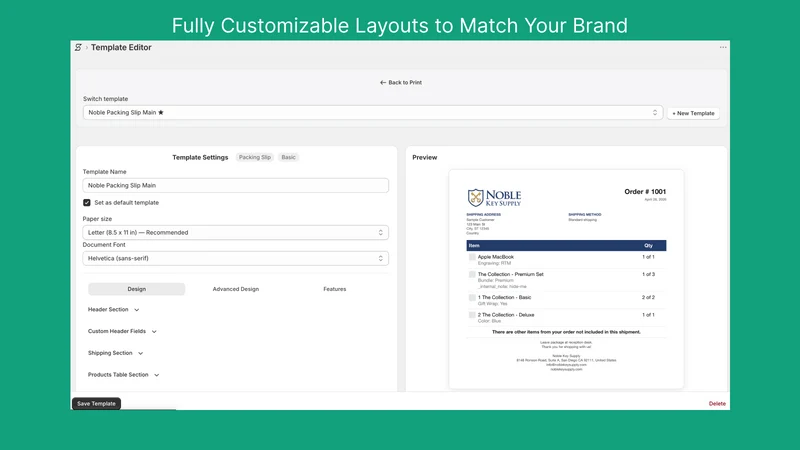Click the '2 of 2' quantity value
800x450 pixels.
click(648, 297)
